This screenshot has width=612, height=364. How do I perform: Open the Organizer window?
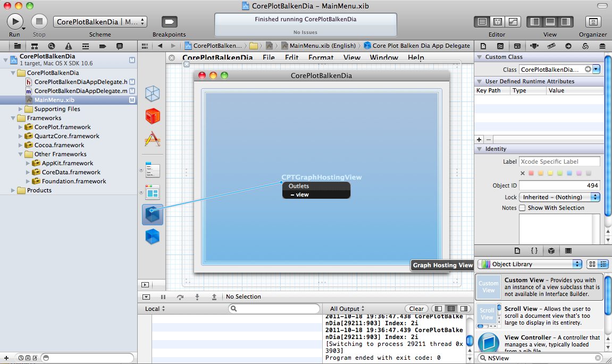593,22
